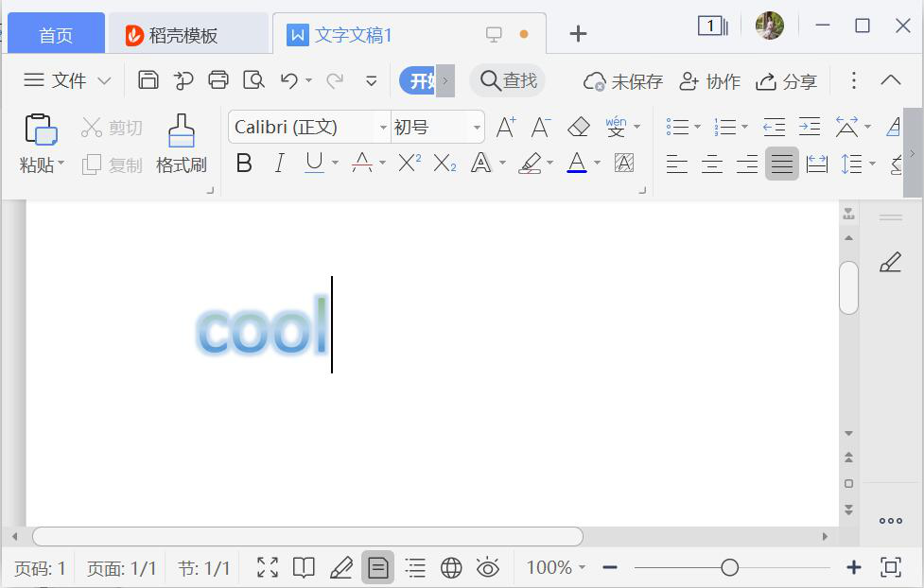Click the zoom slider handle
Image resolution: width=924 pixels, height=588 pixels.
pos(729,567)
